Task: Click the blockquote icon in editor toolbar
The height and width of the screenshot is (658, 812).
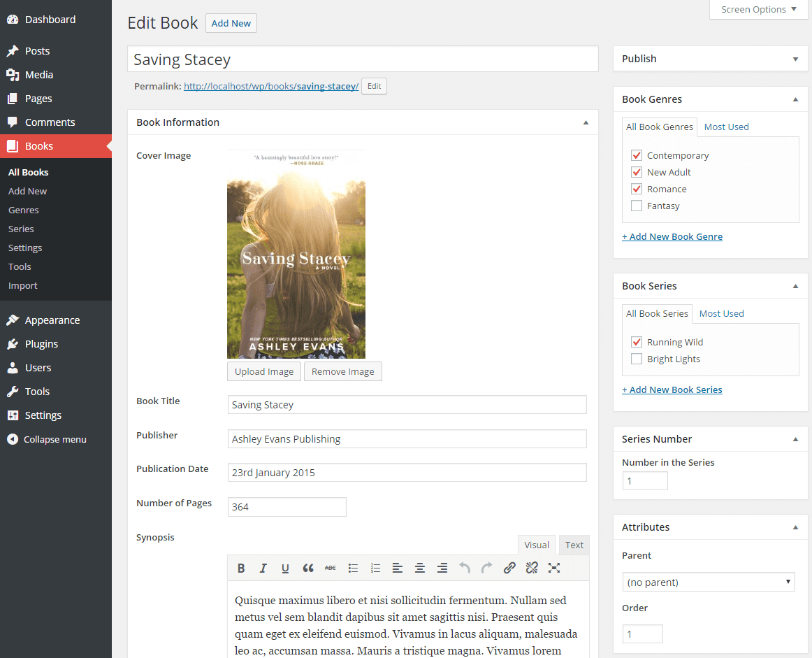Action: point(308,568)
